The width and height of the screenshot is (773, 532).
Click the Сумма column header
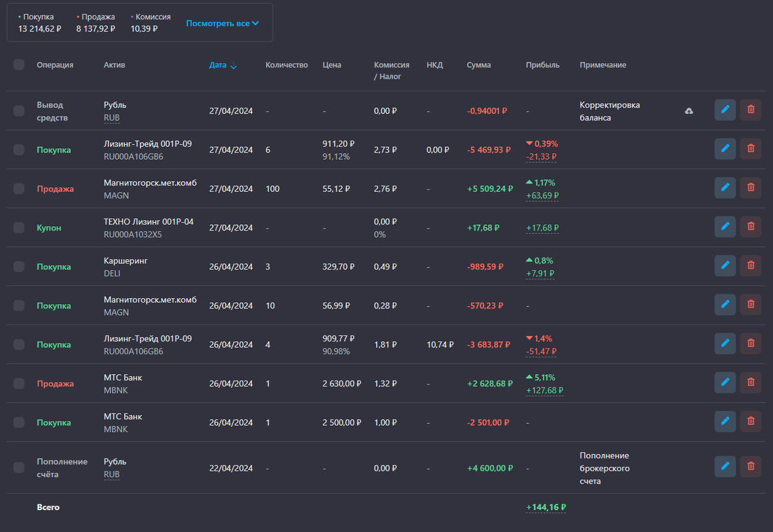tap(479, 65)
